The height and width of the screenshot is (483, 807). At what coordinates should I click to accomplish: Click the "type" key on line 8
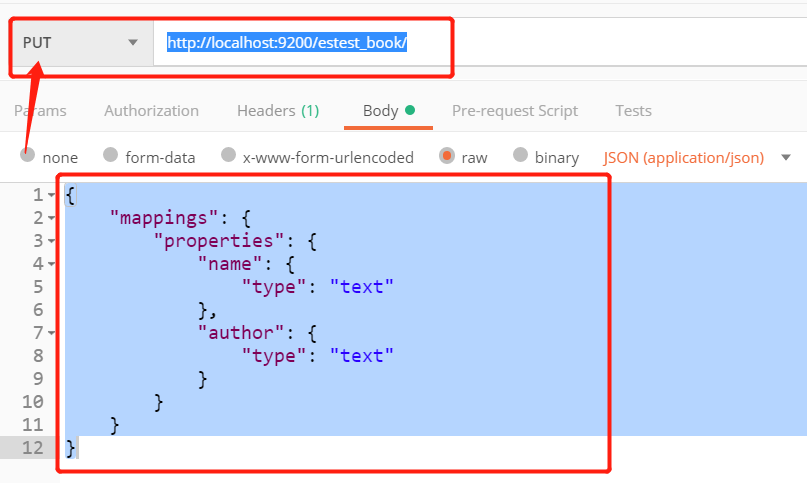point(274,356)
